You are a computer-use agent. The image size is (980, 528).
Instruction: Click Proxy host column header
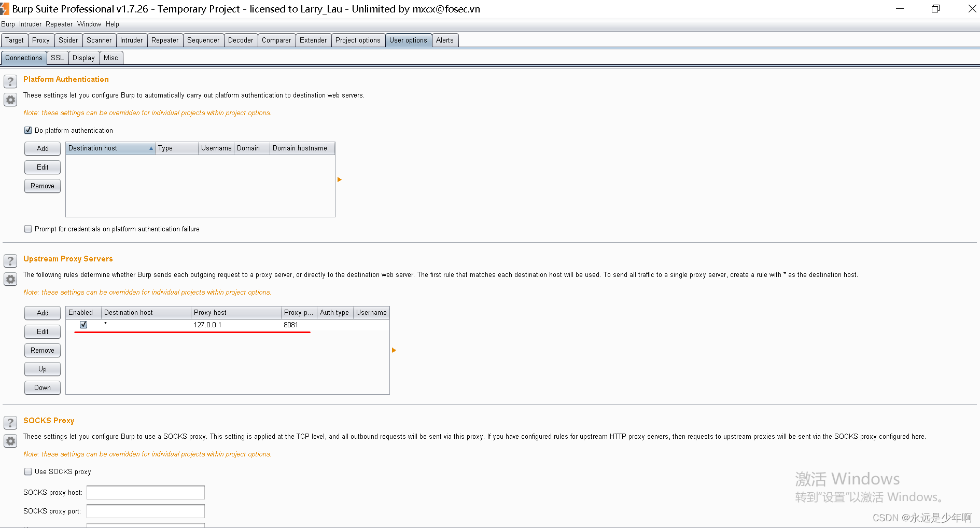pos(236,313)
